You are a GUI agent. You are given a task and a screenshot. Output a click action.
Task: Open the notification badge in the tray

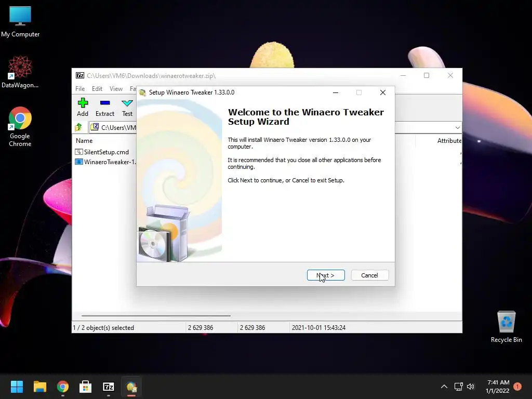pyautogui.click(x=517, y=387)
